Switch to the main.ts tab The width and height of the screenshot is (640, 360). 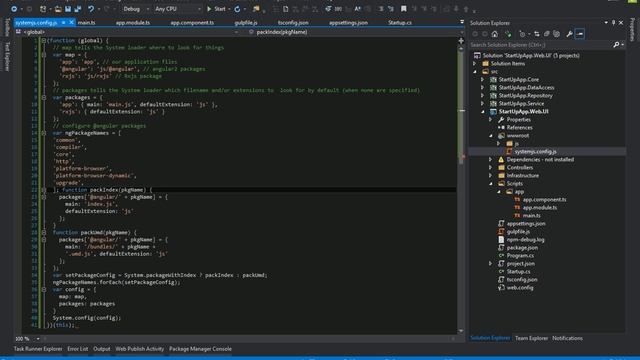87,22
